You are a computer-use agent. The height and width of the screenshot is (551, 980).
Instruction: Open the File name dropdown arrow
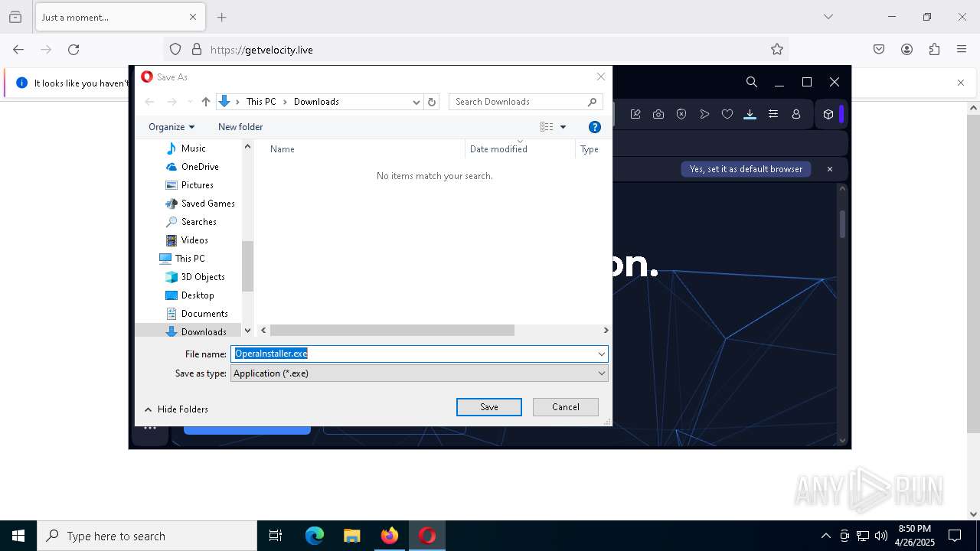tap(602, 354)
